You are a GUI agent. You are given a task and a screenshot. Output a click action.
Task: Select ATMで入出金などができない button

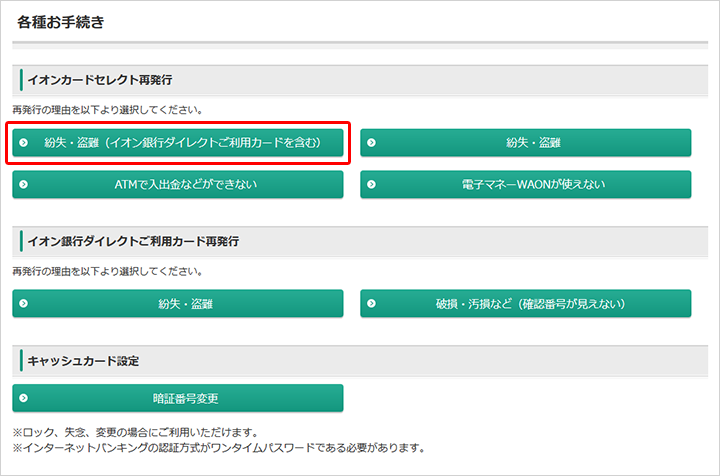[x=178, y=185]
